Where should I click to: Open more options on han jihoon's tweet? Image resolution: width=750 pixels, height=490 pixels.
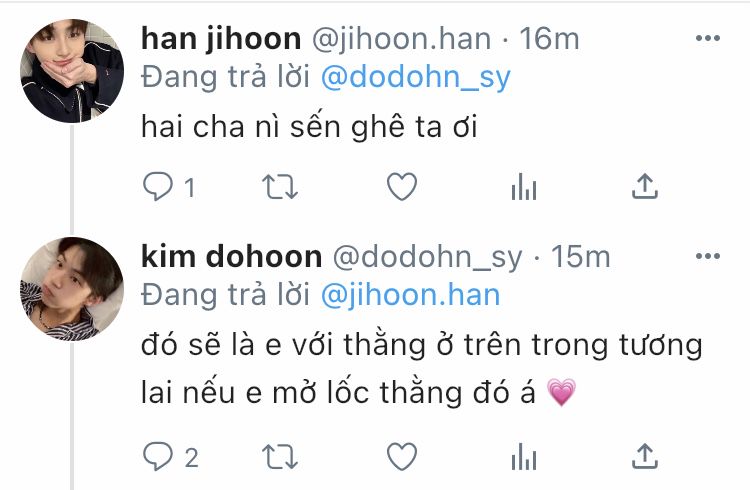[708, 38]
